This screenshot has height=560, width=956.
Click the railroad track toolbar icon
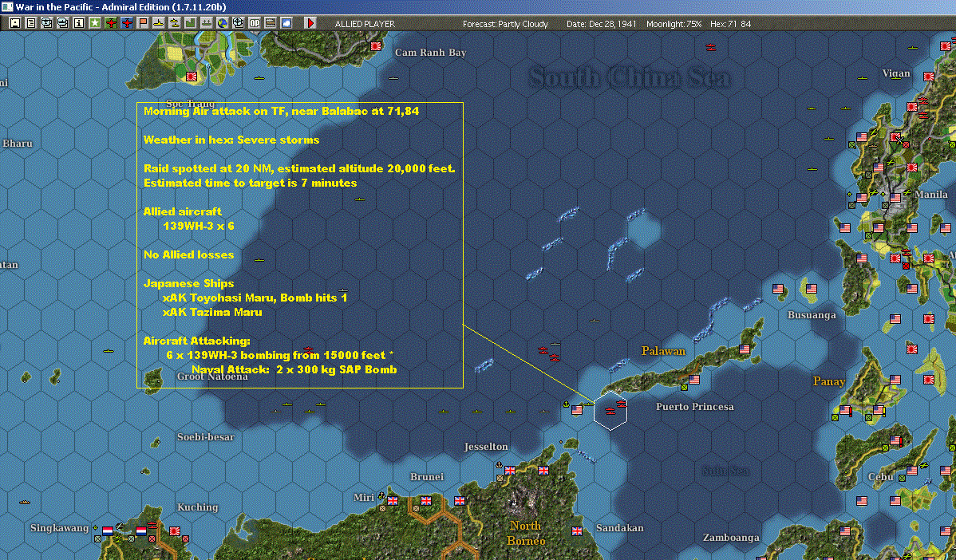coord(270,23)
